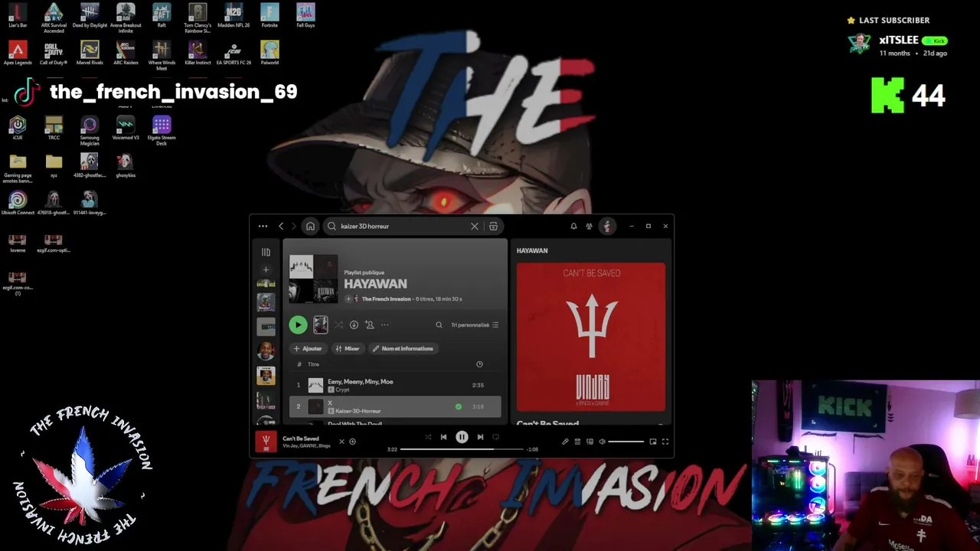This screenshot has width=980, height=551.
Task: Open the Spotify mini player
Action: click(653, 442)
